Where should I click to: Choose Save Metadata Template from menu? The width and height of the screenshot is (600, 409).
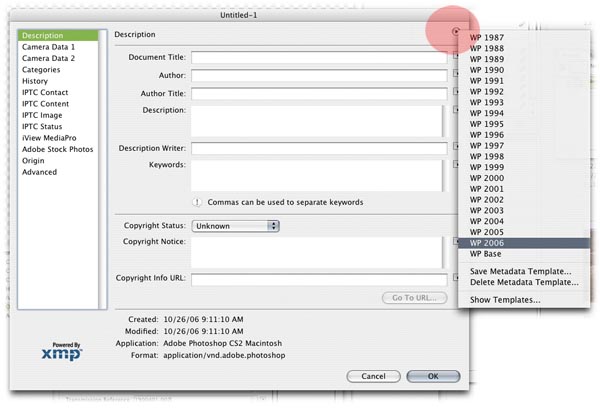point(520,271)
